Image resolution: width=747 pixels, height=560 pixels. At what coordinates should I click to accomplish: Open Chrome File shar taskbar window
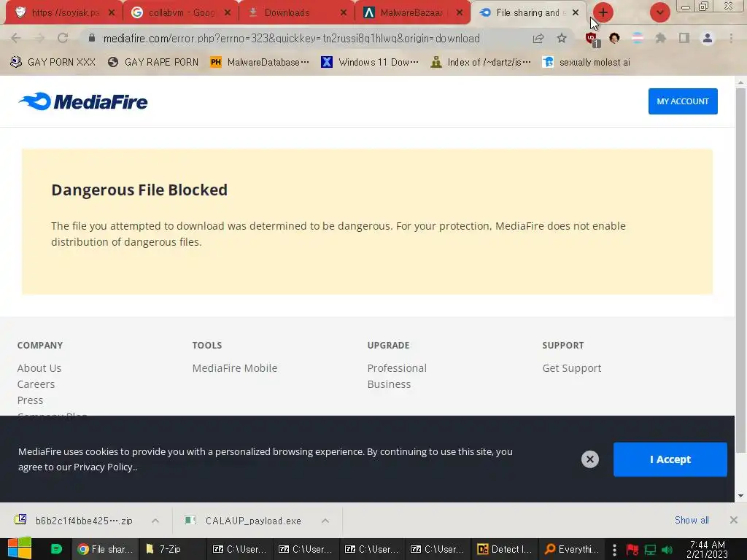[x=105, y=549]
